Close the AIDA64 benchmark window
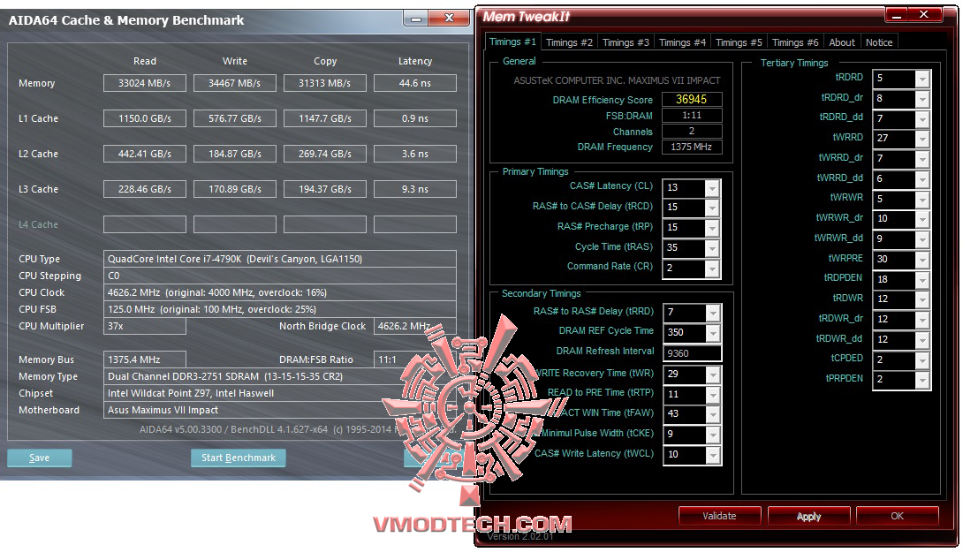 tap(449, 18)
